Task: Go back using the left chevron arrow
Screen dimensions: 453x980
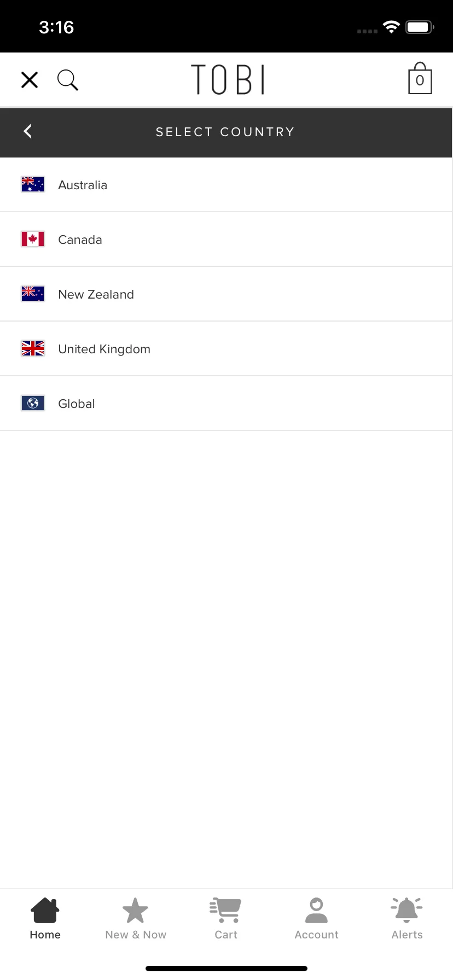Action: click(x=28, y=131)
